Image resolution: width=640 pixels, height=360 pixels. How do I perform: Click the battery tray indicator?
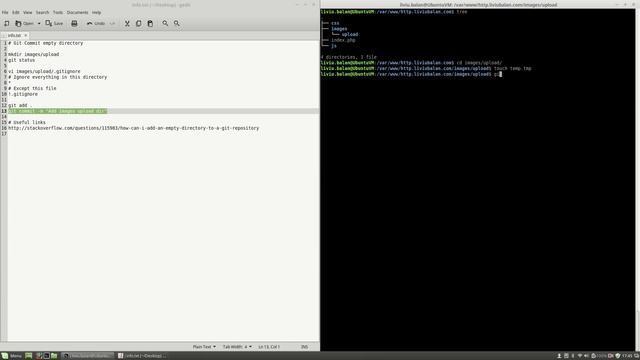pos(599,356)
